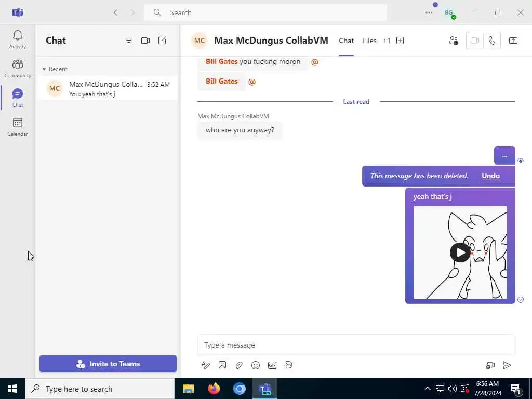The height and width of the screenshot is (399, 532).
Task: Switch to the Files tab
Action: click(369, 41)
